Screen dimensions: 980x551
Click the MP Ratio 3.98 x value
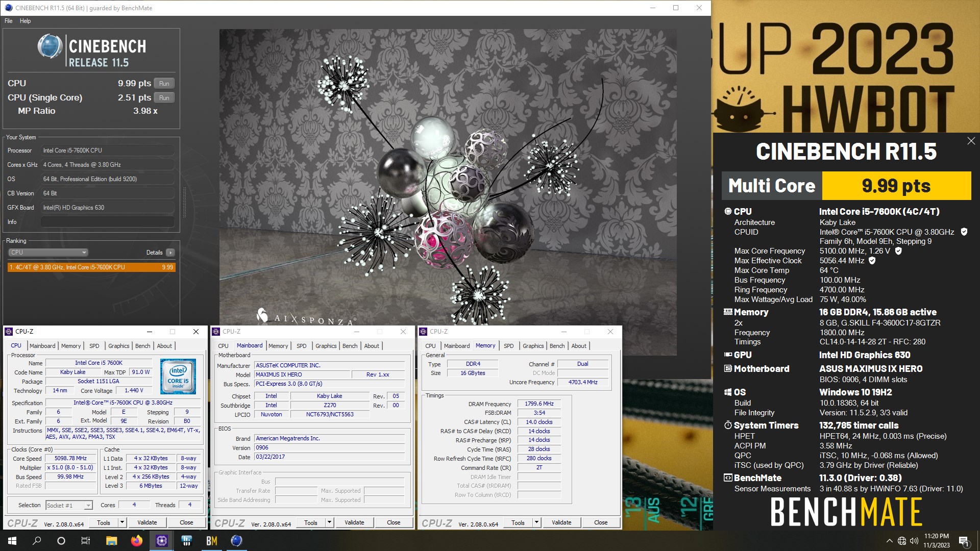145,111
